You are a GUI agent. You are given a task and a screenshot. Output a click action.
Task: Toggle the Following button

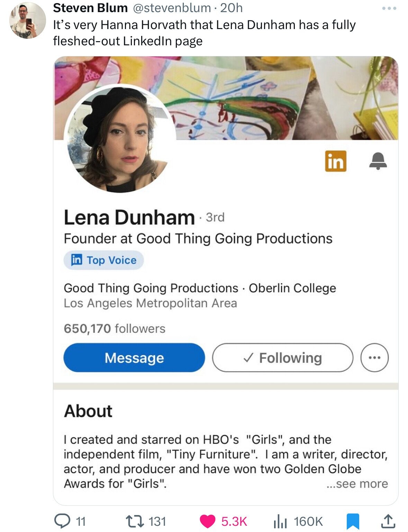click(283, 358)
